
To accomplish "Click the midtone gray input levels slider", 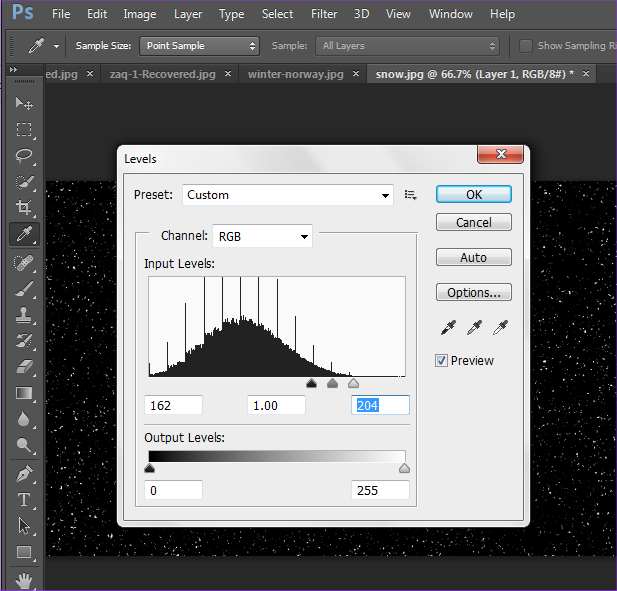I will 332,383.
